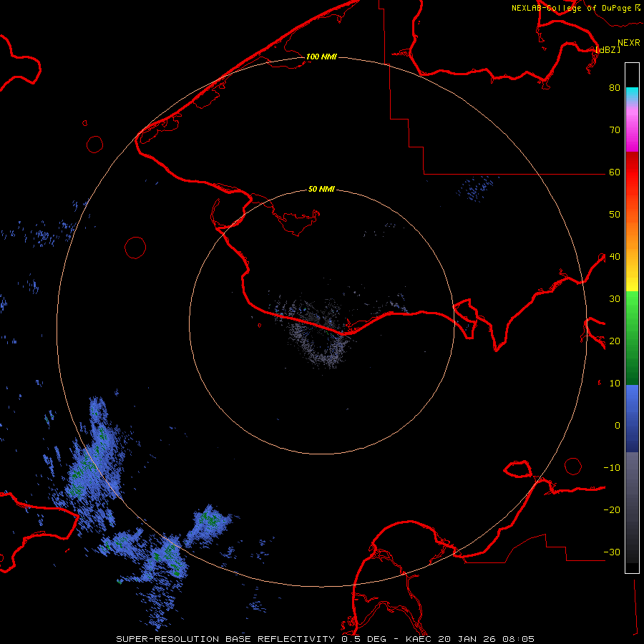Click the 100 NMI range ring label
The image size is (644, 644).
321,57
